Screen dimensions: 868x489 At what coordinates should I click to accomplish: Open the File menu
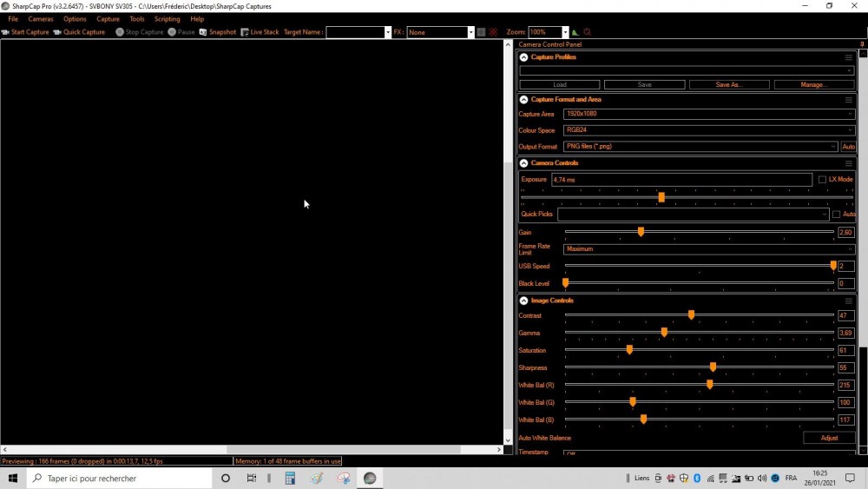click(13, 19)
